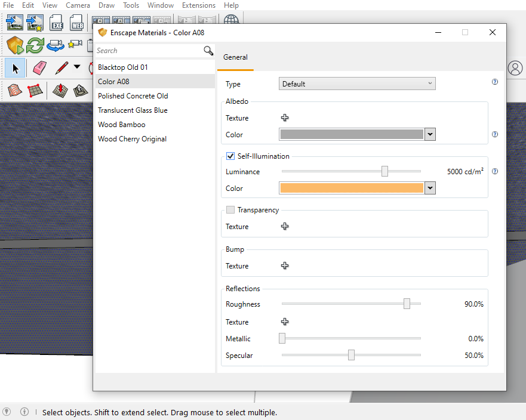This screenshot has height=420, width=526.
Task: Select Polished Concrete Old material
Action: 155,96
